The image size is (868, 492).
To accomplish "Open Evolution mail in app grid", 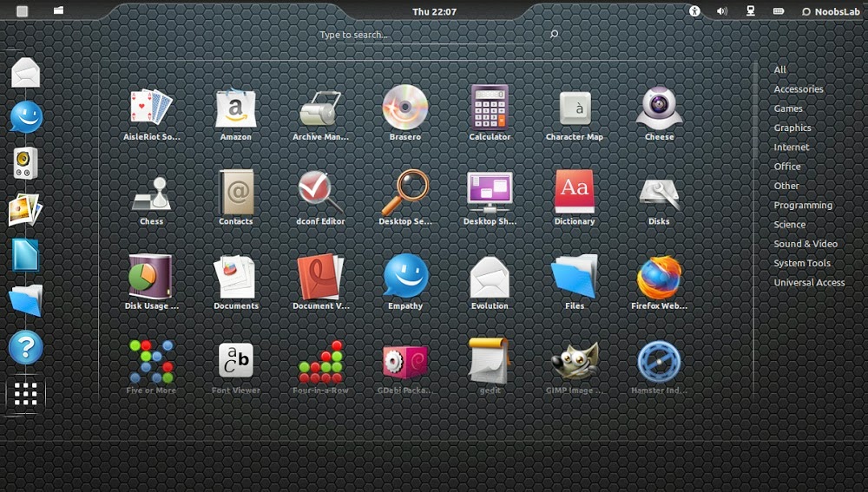I will pos(490,283).
